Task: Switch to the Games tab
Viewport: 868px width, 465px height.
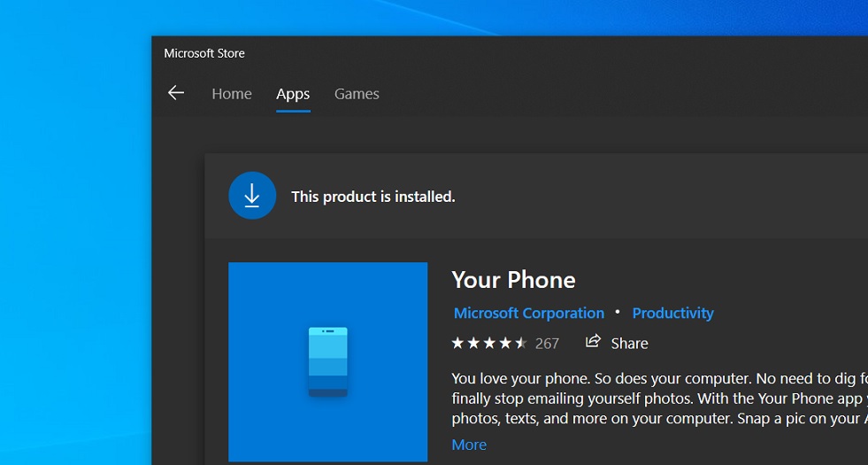Action: pos(357,94)
